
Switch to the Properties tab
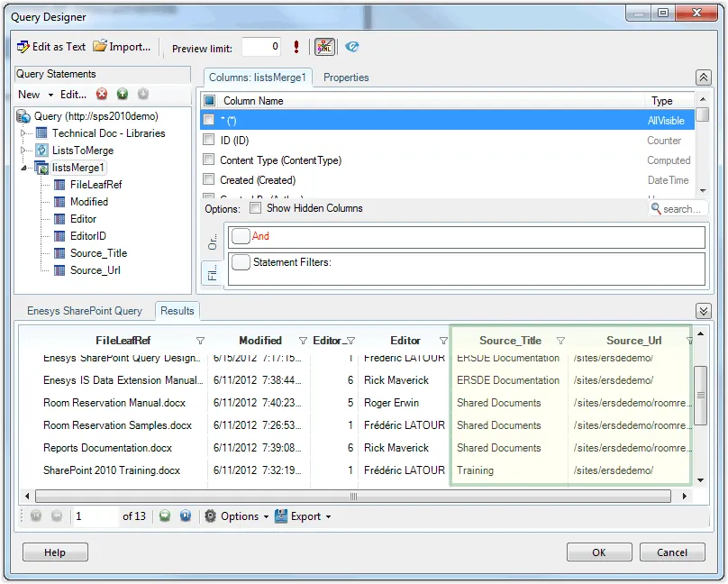pos(346,78)
